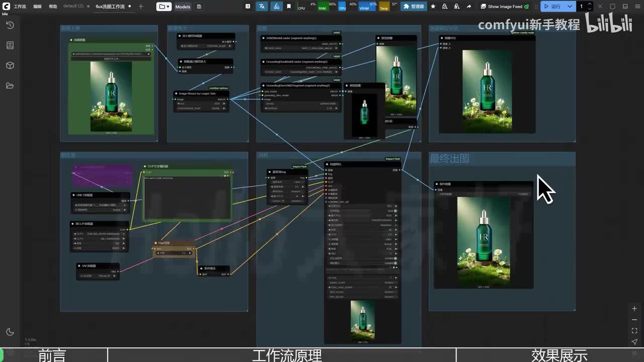Viewport: 644px width, 362px height.
Task: Adjust the guidance 3.5 value in Flux引导 node
Action: tap(174, 253)
